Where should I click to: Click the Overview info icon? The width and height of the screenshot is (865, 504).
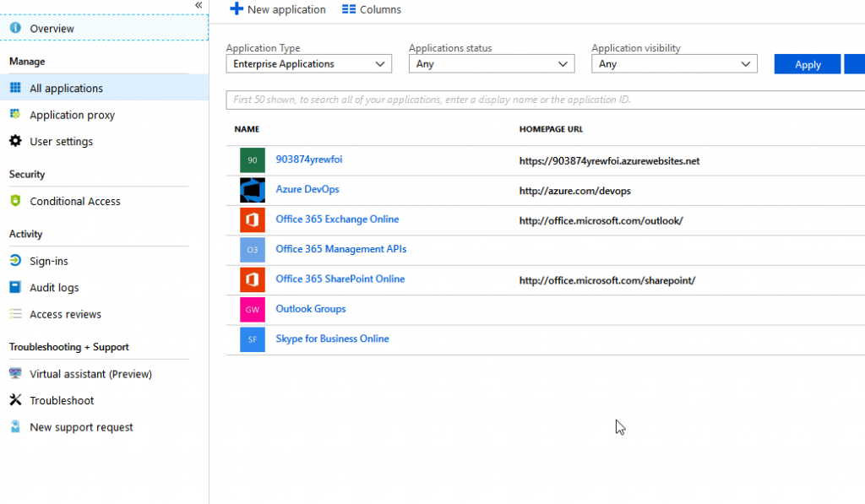[x=15, y=28]
